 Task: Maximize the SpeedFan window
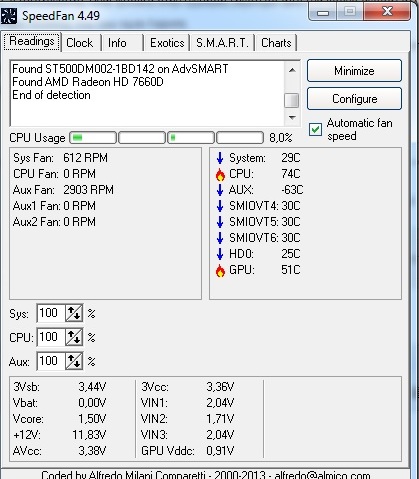(350, 12)
